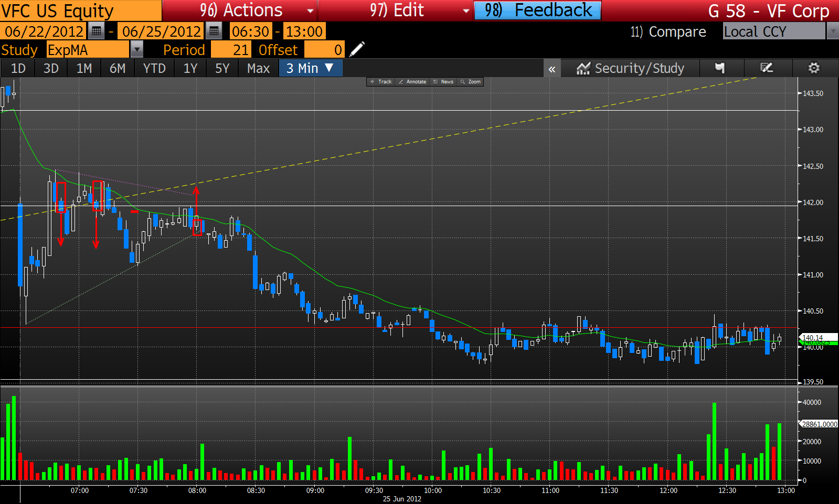
Task: Click the VFC US Equity security field
Action: click(81, 10)
